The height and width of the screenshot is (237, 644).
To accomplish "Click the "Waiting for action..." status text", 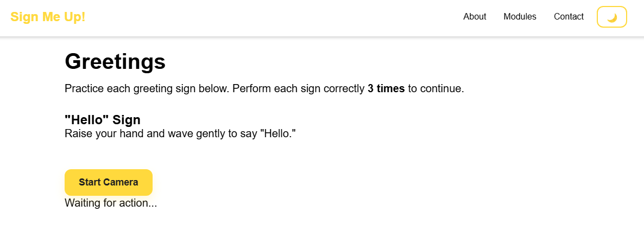I will pyautogui.click(x=111, y=203).
